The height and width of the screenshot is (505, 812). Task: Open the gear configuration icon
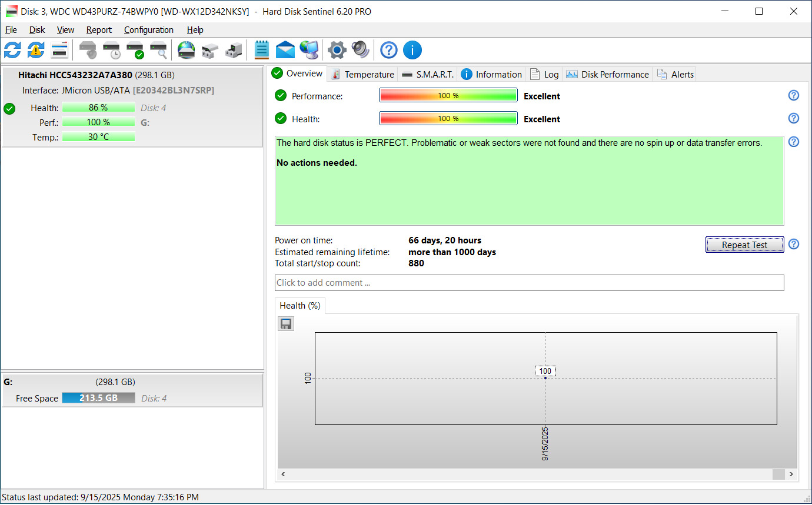[x=337, y=50]
